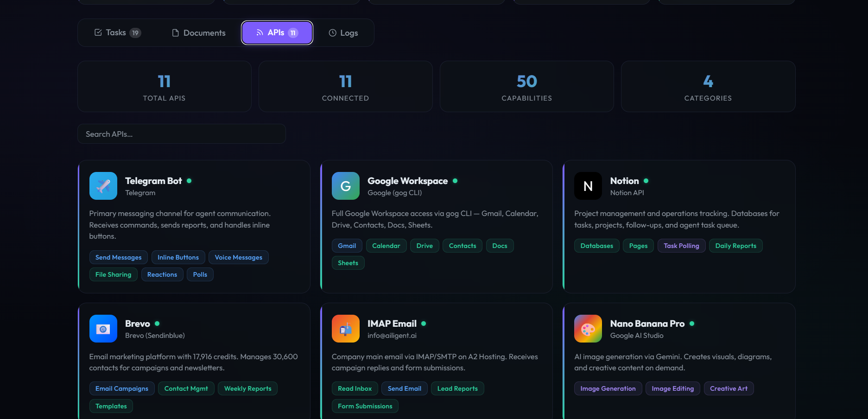Click the Brevo email icon
The image size is (868, 419).
(103, 329)
